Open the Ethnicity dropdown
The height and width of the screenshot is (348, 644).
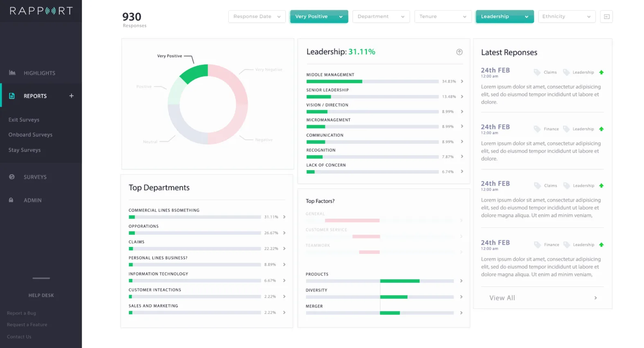(567, 16)
